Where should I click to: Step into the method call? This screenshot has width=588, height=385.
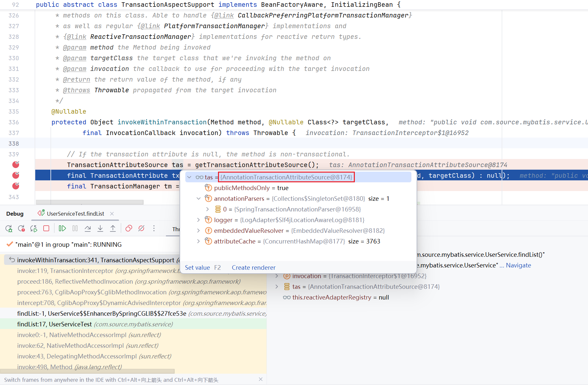point(100,229)
